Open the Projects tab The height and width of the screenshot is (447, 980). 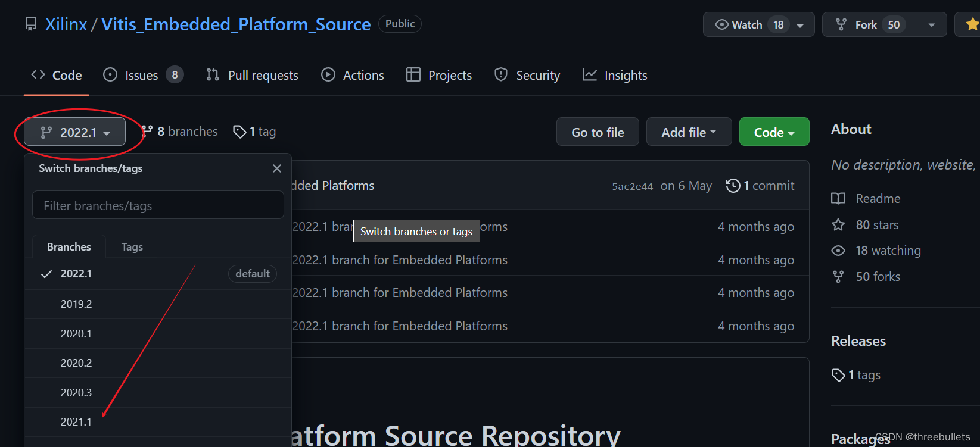(x=439, y=76)
